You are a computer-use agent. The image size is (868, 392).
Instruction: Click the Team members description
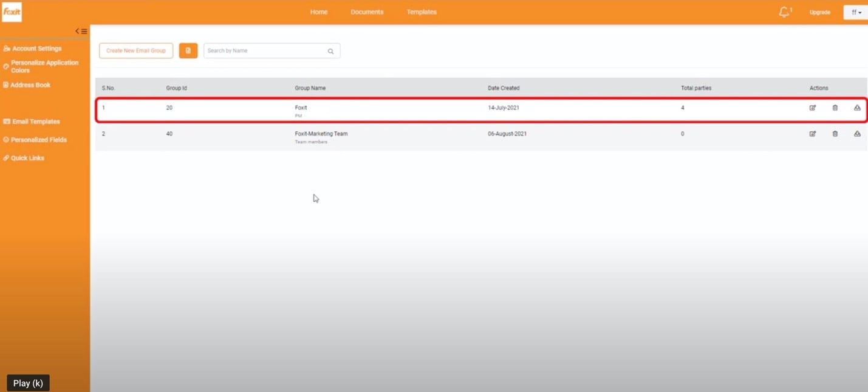[x=311, y=142]
